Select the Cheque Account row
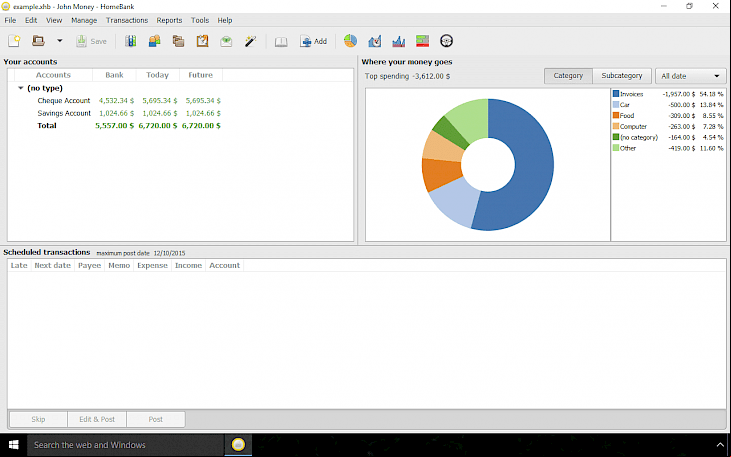Image resolution: width=731 pixels, height=457 pixels. pyautogui.click(x=180, y=101)
